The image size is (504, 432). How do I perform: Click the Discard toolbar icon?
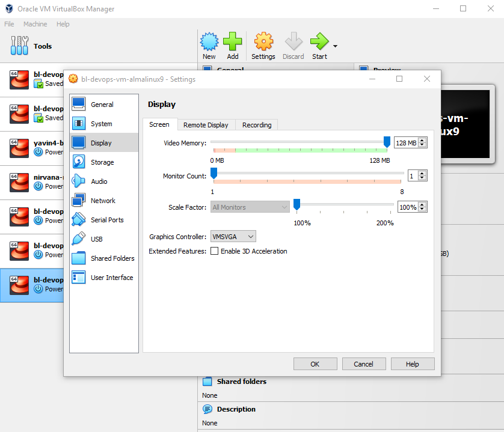pyautogui.click(x=293, y=41)
